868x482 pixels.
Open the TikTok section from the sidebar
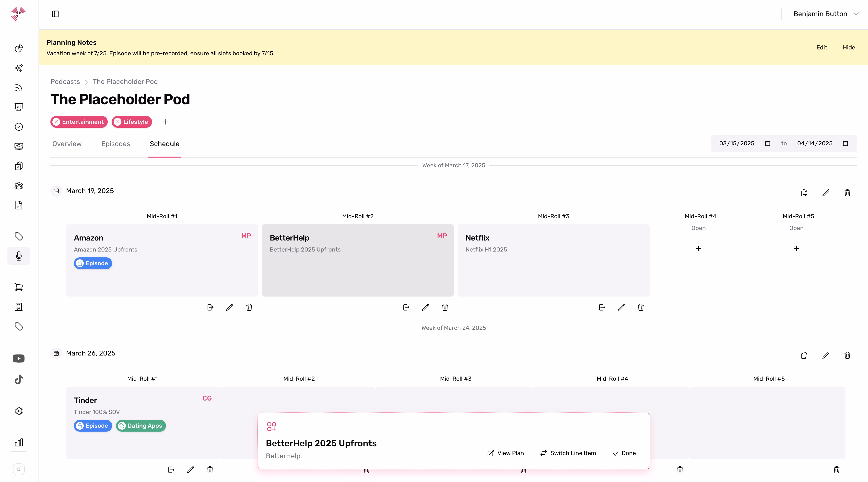click(x=19, y=379)
